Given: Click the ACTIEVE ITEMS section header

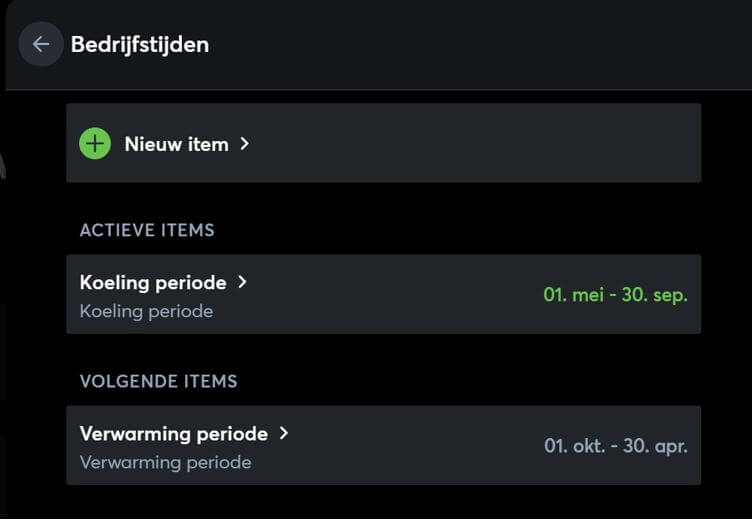Looking at the screenshot, I should [x=147, y=230].
